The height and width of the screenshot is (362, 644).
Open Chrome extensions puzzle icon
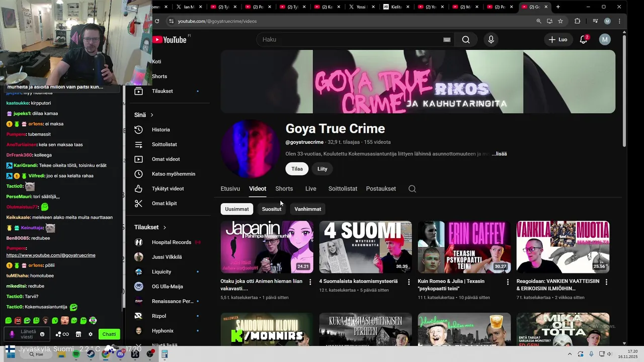tap(577, 21)
